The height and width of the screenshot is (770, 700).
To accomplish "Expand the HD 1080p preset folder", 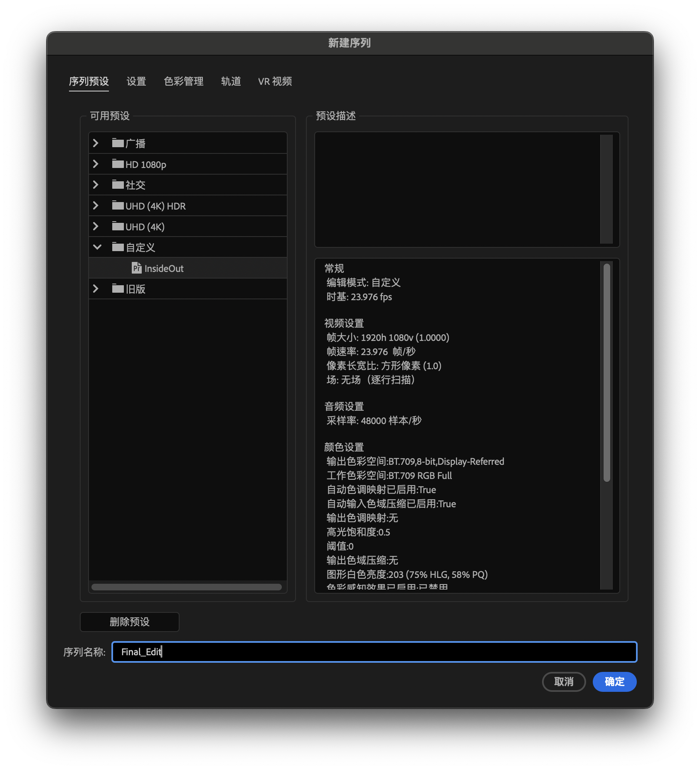I will point(96,164).
